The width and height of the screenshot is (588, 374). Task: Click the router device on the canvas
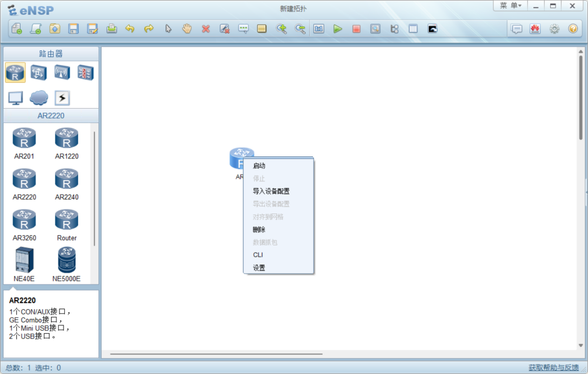click(x=241, y=159)
